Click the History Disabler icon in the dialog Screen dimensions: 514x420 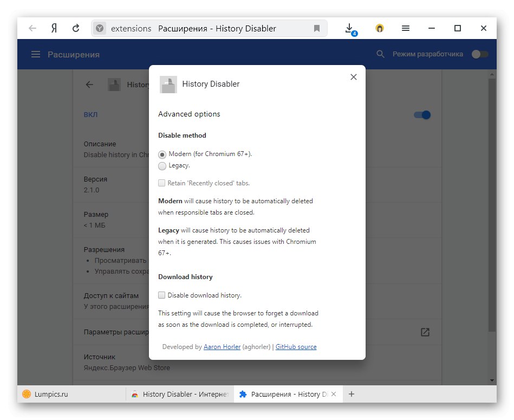point(168,84)
